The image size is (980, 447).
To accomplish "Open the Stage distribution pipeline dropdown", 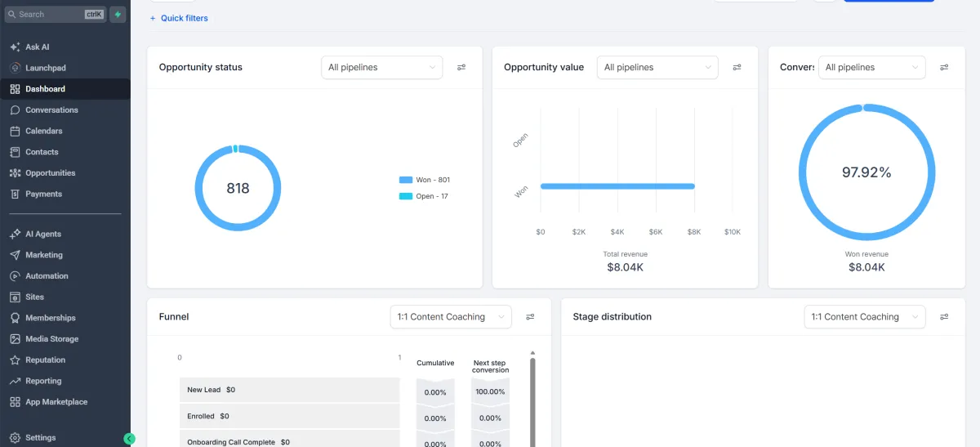I will tap(865, 317).
